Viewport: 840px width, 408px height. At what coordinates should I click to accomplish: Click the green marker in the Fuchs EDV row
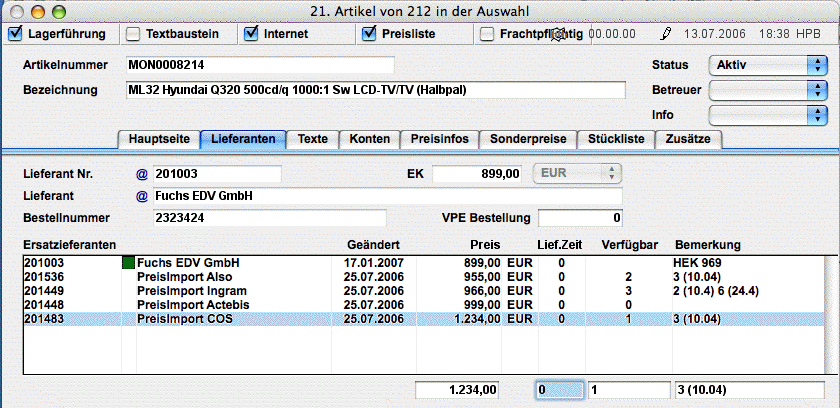[128, 262]
